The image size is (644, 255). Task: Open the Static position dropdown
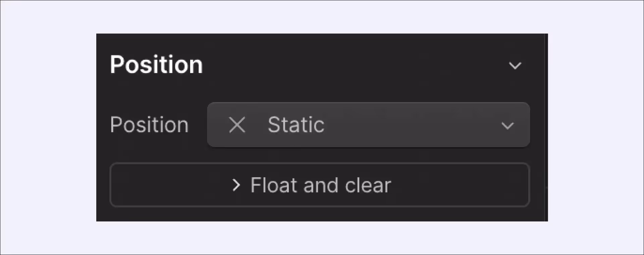(x=368, y=125)
